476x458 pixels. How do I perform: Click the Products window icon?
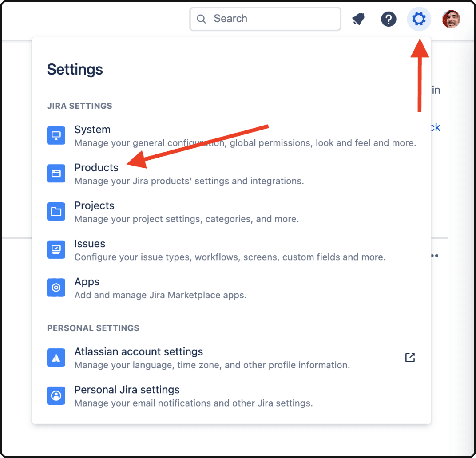tap(56, 174)
